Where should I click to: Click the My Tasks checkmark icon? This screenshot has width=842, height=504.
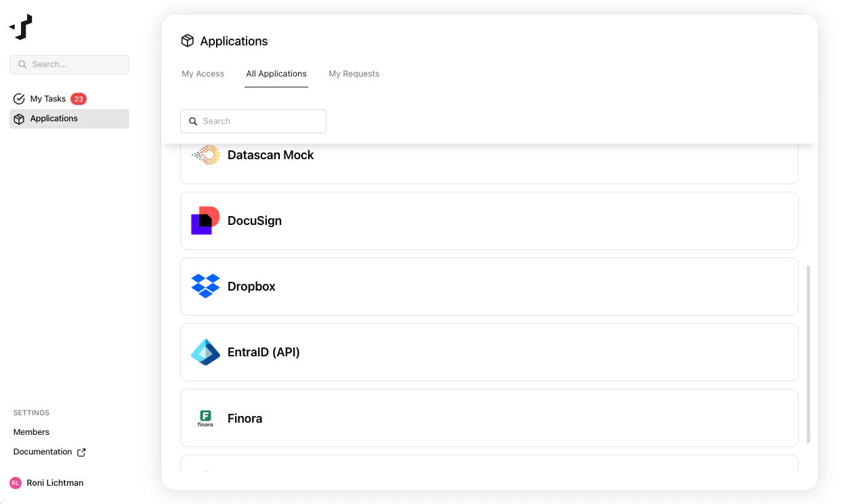(x=19, y=99)
